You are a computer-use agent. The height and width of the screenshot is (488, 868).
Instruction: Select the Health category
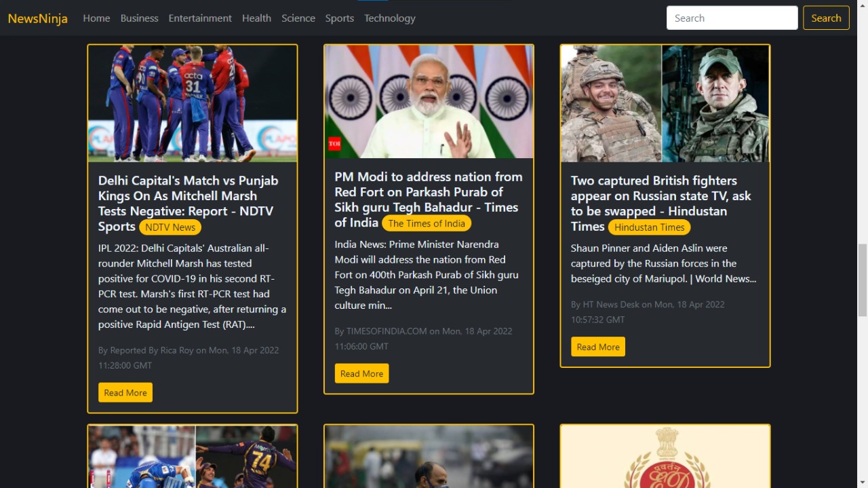pos(256,18)
